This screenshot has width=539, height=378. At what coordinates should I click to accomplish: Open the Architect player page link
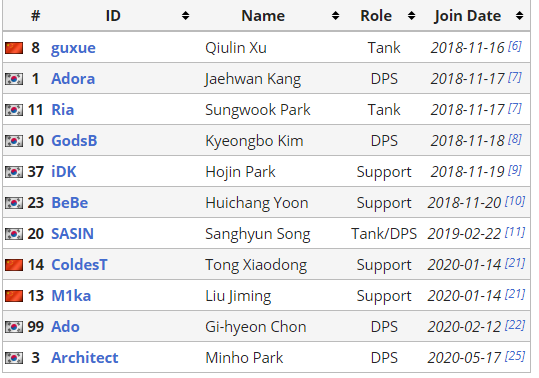click(85, 358)
